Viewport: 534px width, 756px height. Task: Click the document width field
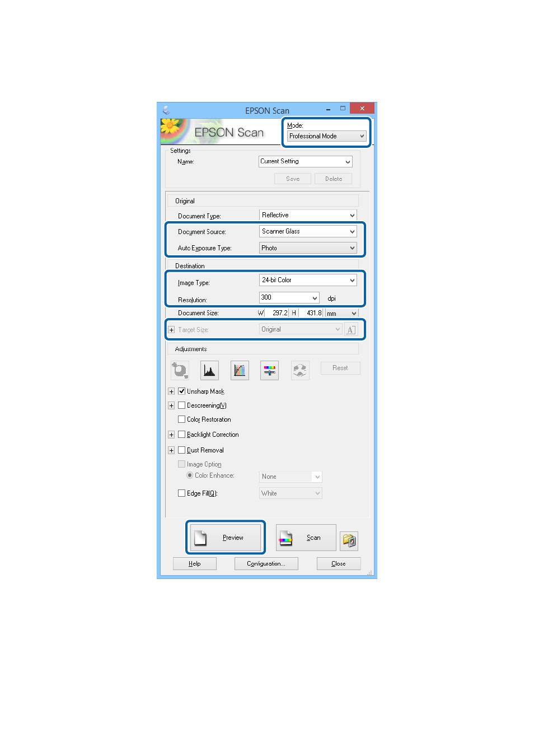tap(277, 313)
